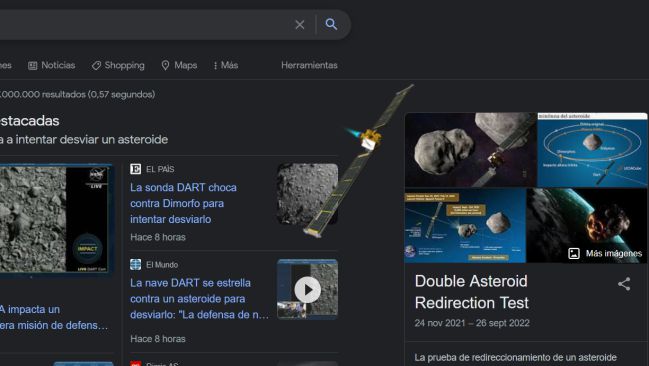Click the blue magnifying glass search icon
Image resolution: width=649 pixels, height=366 pixels.
(331, 24)
